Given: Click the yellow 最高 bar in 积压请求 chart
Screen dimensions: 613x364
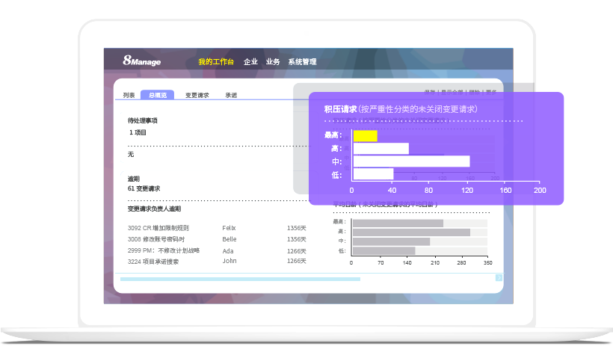Looking at the screenshot, I should coord(365,135).
